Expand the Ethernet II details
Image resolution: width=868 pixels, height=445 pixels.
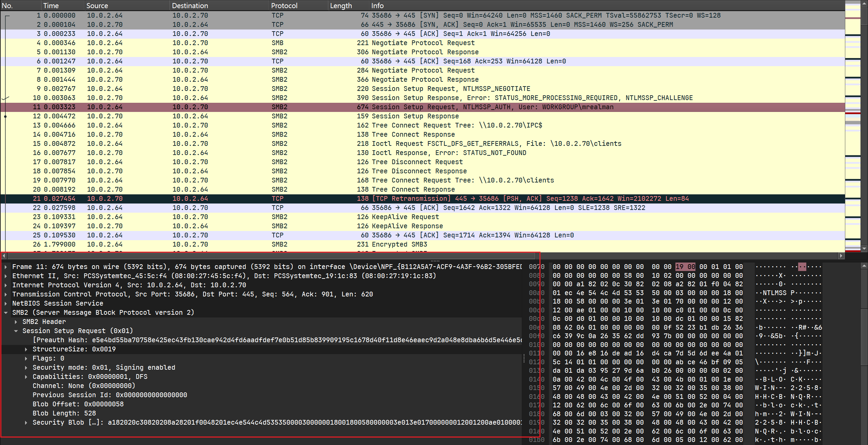pos(6,276)
